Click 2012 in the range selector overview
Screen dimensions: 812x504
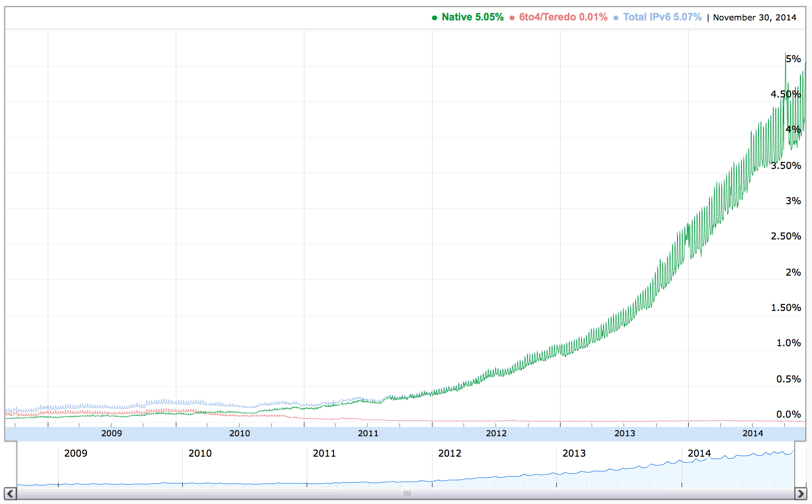450,453
